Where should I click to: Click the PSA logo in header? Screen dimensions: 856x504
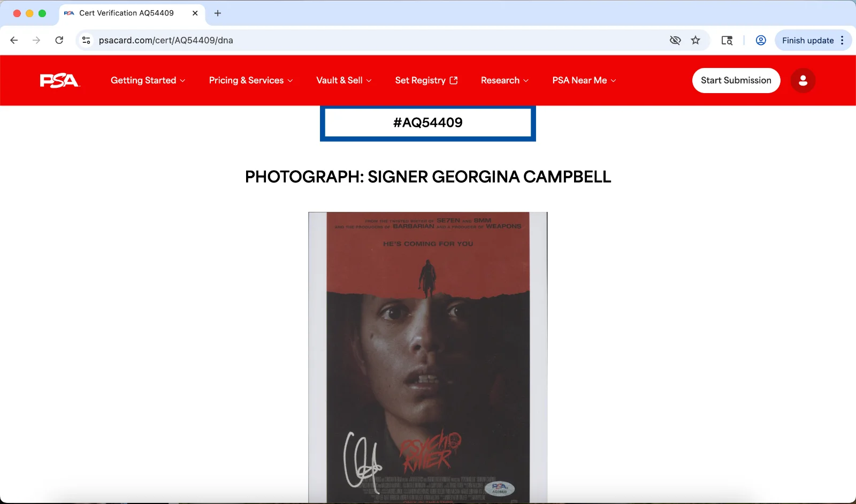click(60, 80)
